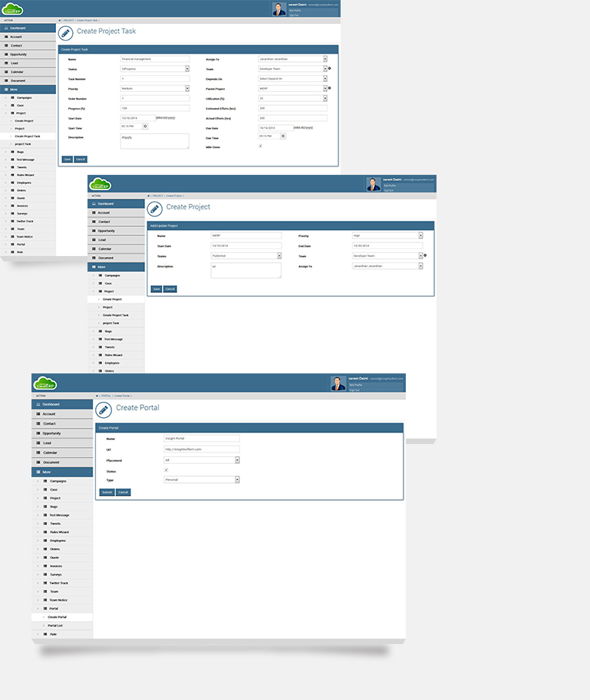Click add icon next to Team in Create Project form
Viewport: 590px width, 700px height.
click(x=425, y=255)
